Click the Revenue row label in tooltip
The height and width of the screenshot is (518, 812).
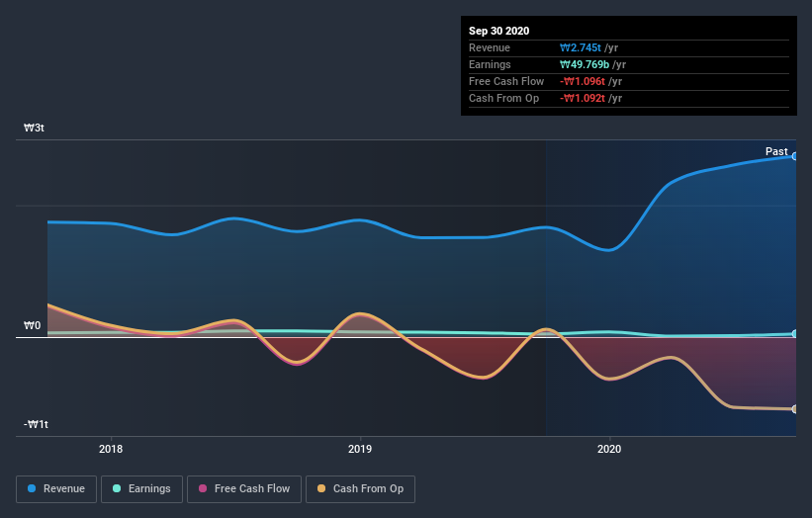490,47
